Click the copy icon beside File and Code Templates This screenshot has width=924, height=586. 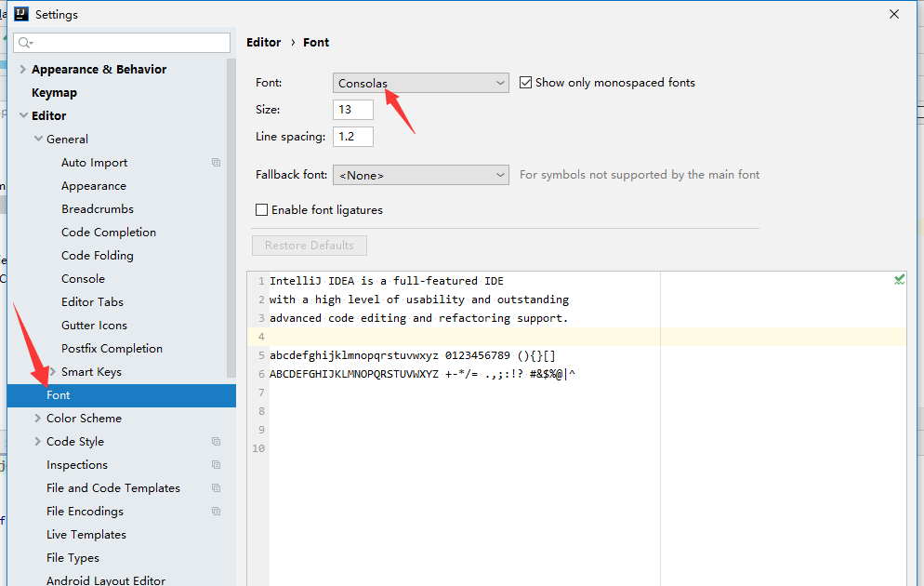217,488
